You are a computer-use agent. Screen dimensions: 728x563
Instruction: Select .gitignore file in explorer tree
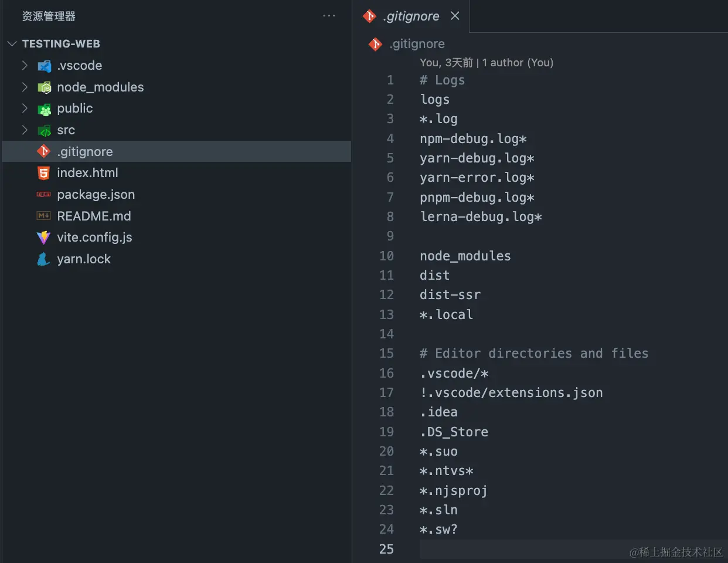[x=177, y=151]
